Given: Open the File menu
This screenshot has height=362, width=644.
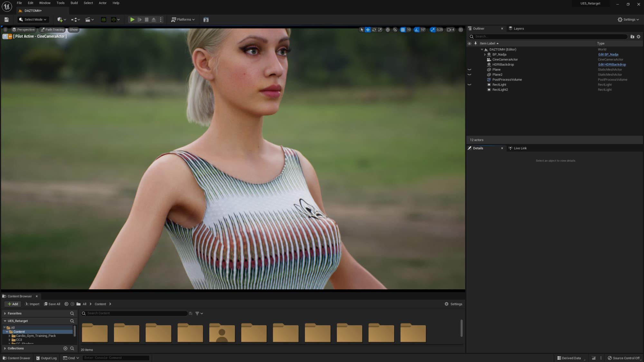Looking at the screenshot, I should (x=19, y=3).
